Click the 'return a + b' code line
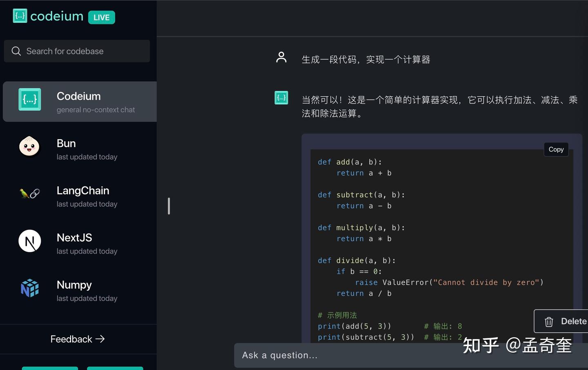This screenshot has height=370, width=588. point(364,173)
